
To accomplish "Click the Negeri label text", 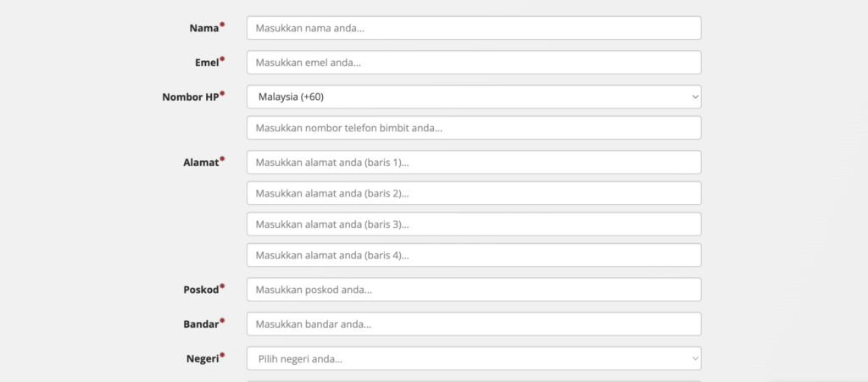I will (x=202, y=358).
